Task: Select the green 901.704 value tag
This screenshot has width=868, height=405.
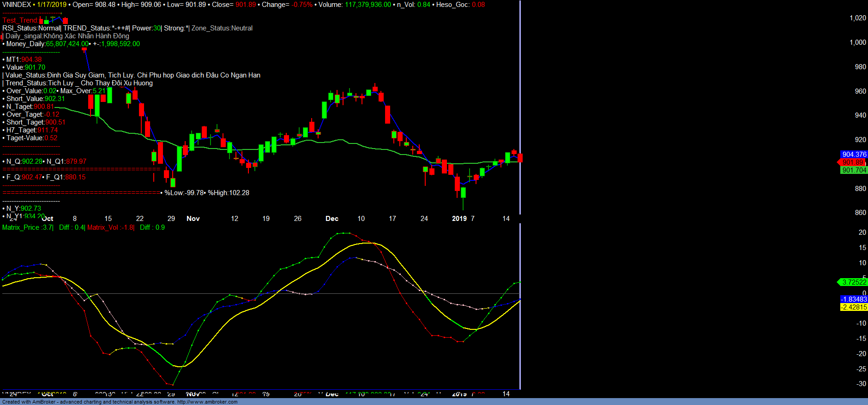Action: tap(854, 170)
